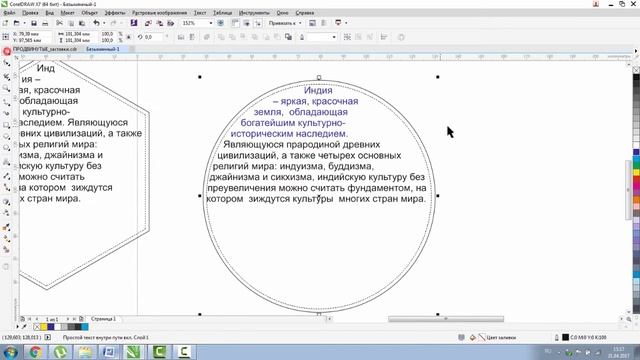640x360 pixels.
Task: Open the Файл menu
Action: coord(9,13)
